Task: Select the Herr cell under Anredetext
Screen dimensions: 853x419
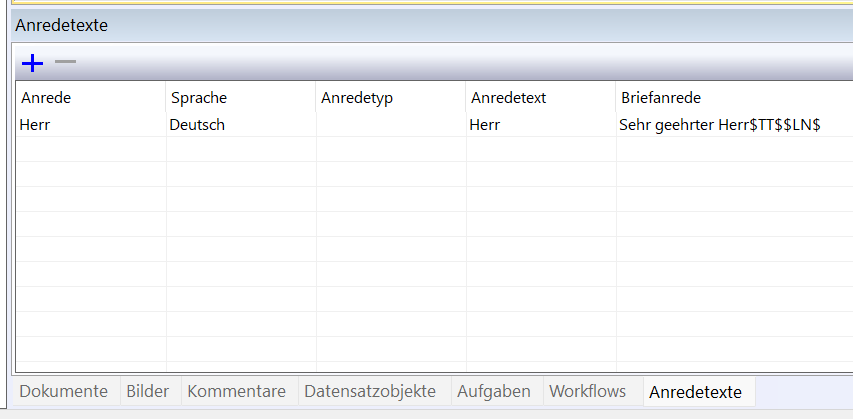Action: (541, 125)
